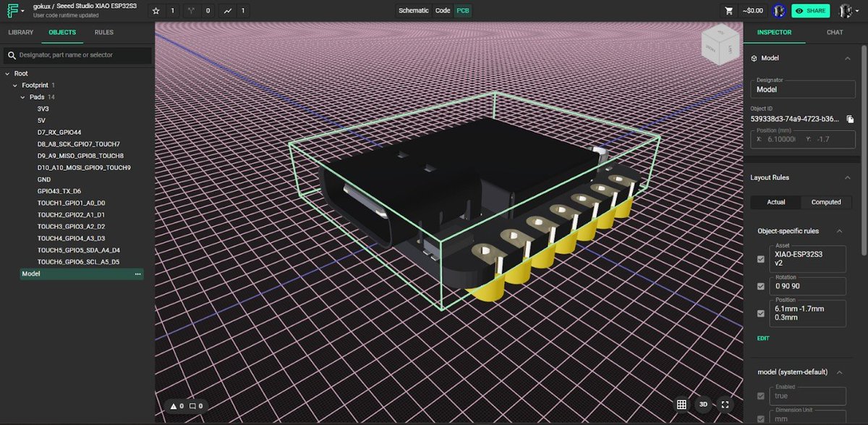The width and height of the screenshot is (868, 425).
Task: Click the star icon in the top toolbar
Action: 156,10
